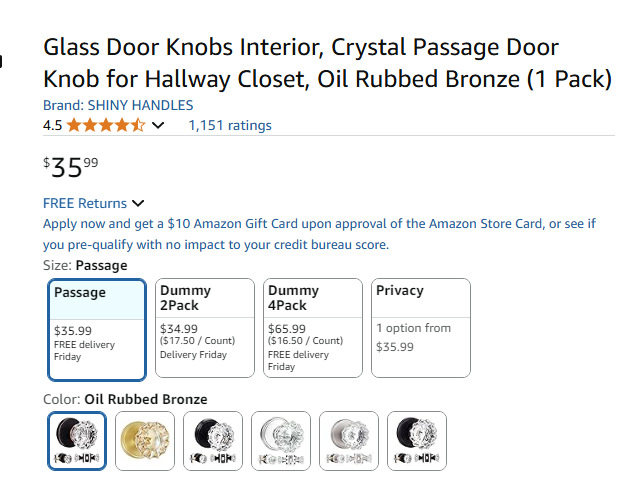Expand the FREE Returns details
The image size is (634, 491).
point(138,204)
